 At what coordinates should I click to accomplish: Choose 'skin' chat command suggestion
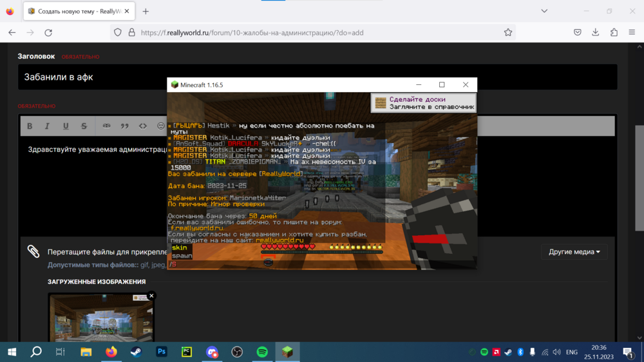pos(180,247)
